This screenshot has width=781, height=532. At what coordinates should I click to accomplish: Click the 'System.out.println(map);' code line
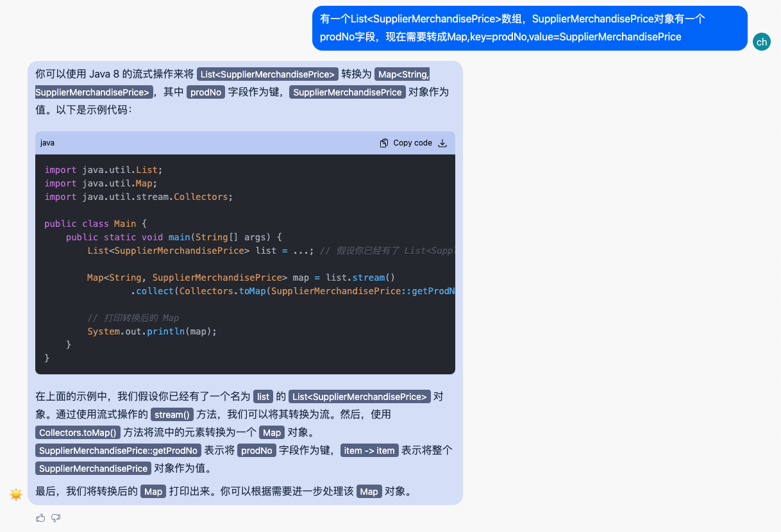tap(153, 331)
